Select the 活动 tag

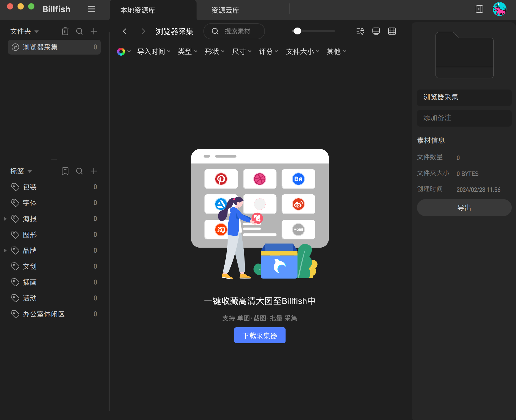point(54,298)
